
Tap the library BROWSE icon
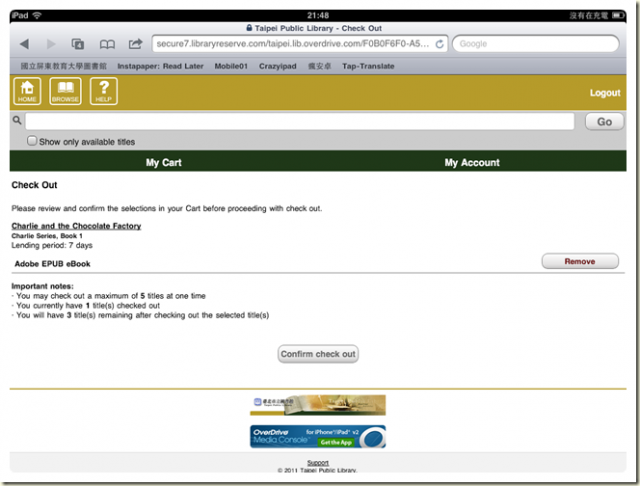65,91
